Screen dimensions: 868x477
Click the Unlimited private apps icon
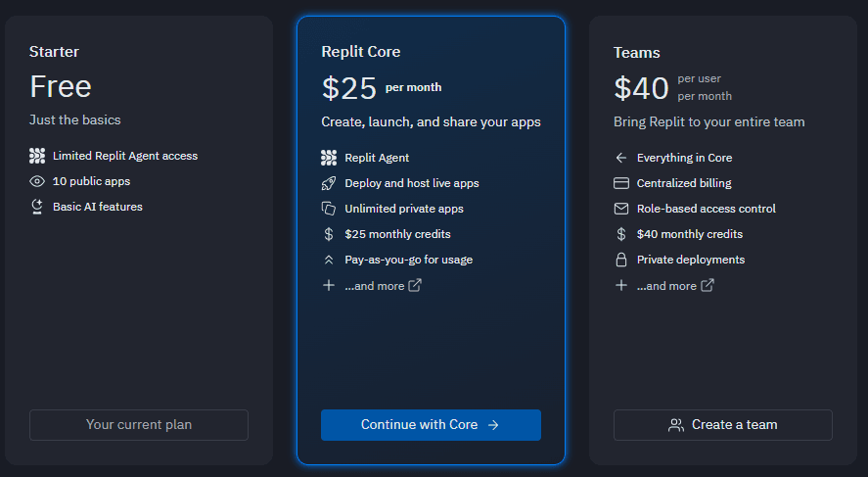(x=329, y=209)
